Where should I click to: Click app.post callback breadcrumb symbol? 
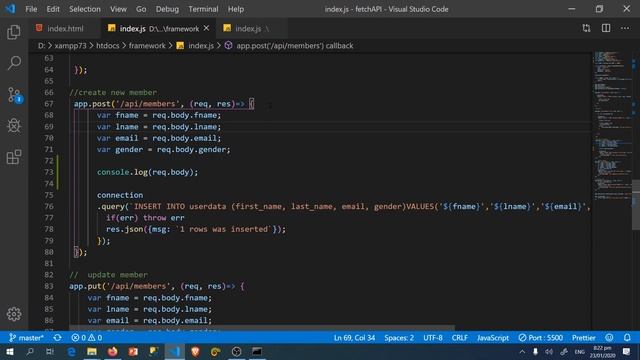pos(289,46)
